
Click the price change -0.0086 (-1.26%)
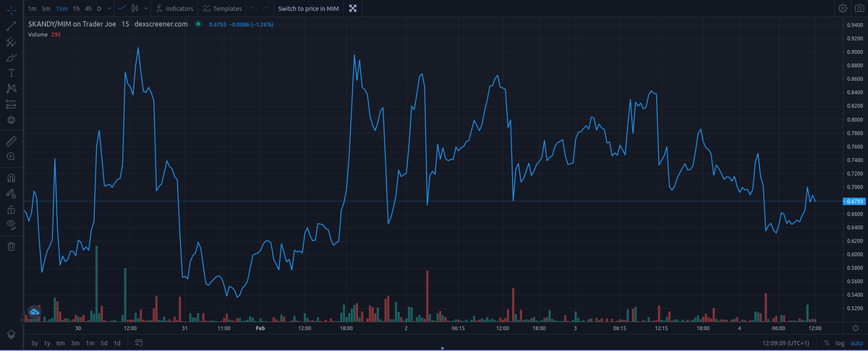click(250, 25)
